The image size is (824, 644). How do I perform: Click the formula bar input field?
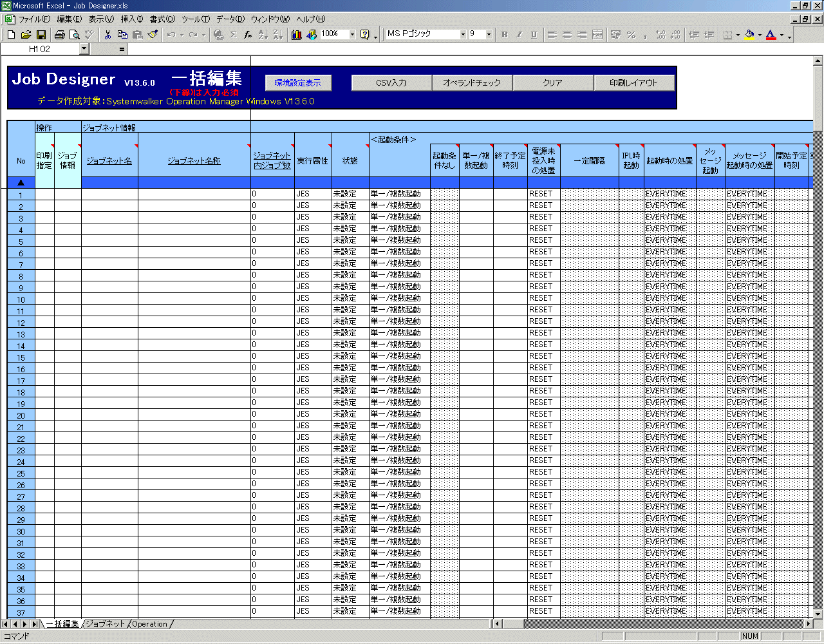click(451, 49)
